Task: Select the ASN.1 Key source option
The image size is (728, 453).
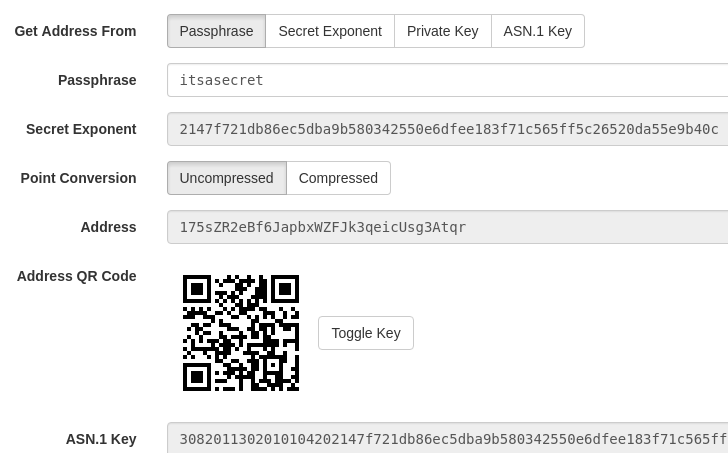Action: [537, 31]
